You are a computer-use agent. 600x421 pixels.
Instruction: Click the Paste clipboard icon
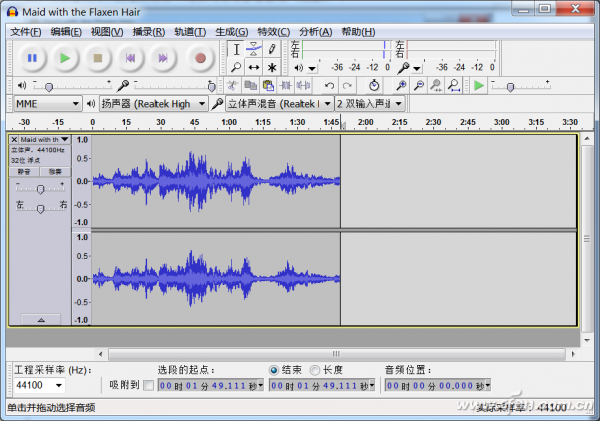pos(268,85)
